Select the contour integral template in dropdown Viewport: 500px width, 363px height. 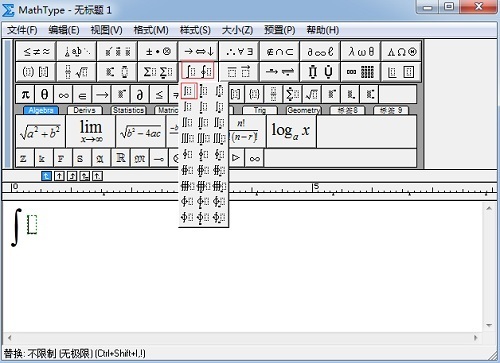pos(187,154)
